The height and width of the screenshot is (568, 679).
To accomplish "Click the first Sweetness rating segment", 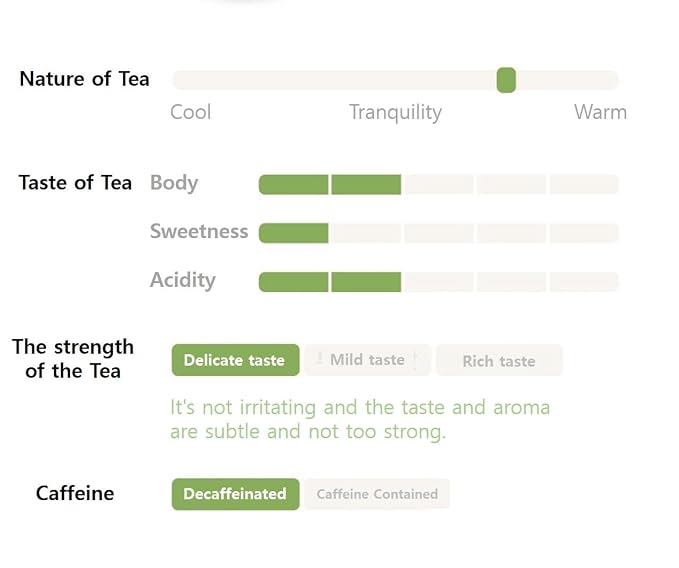I will [x=293, y=233].
